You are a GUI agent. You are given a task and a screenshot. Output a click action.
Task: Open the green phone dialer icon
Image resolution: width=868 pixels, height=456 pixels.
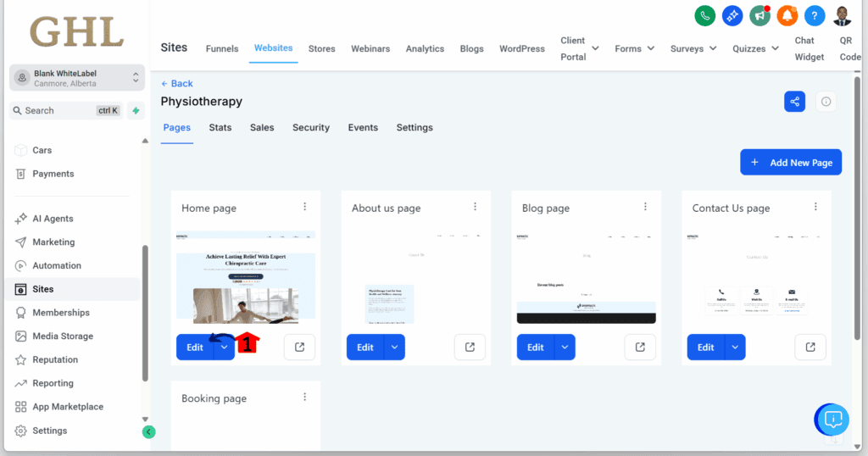click(x=704, y=16)
